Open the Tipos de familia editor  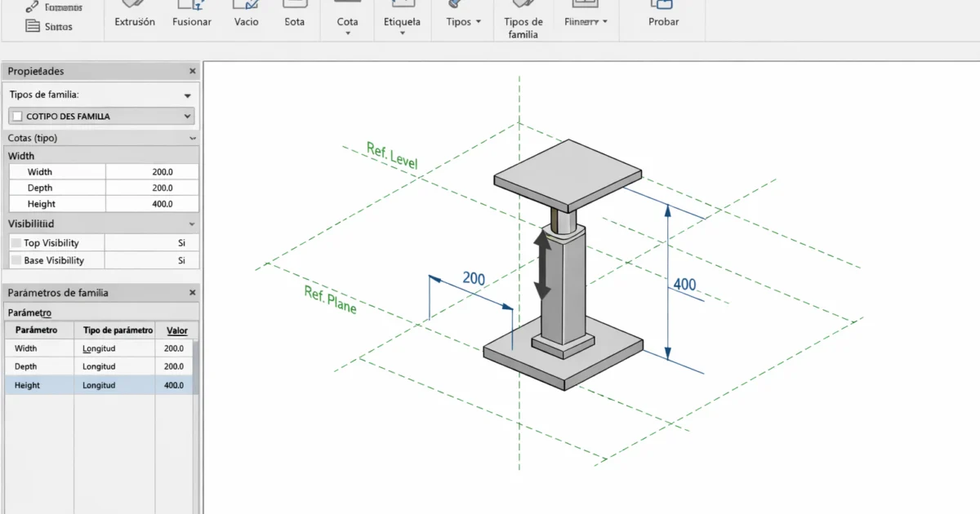coord(522,22)
